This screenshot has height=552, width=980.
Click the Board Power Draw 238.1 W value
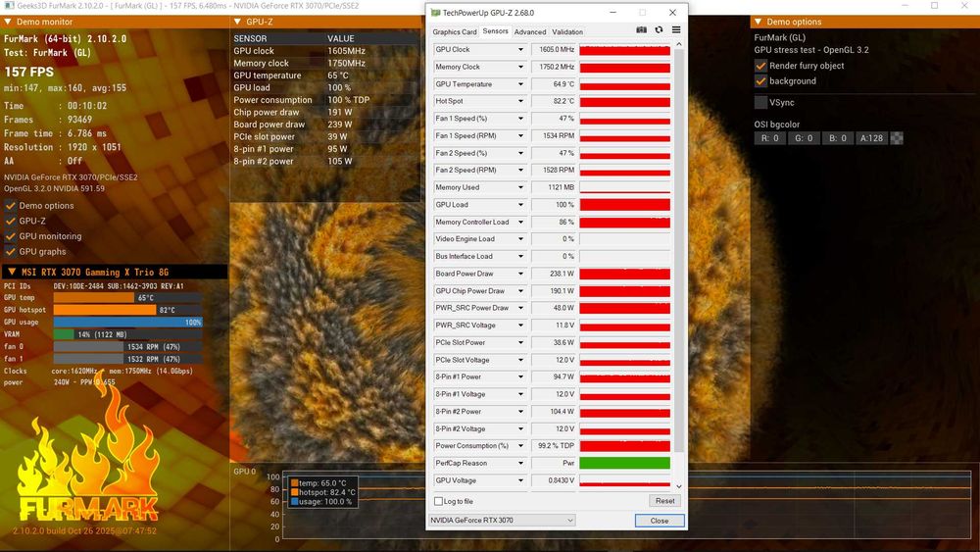pos(553,274)
